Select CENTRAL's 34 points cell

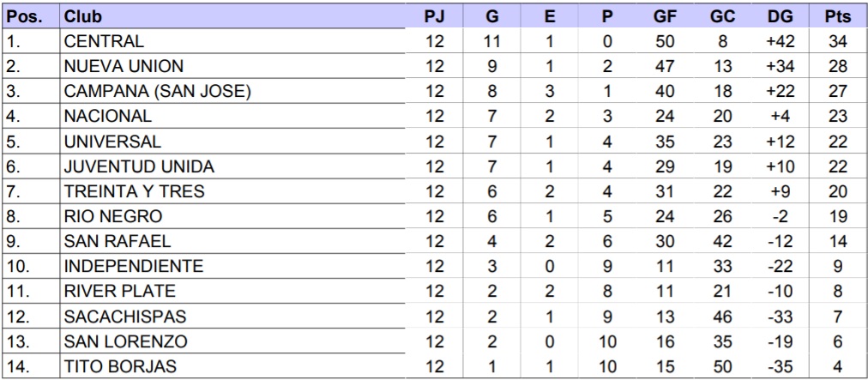[x=838, y=41]
